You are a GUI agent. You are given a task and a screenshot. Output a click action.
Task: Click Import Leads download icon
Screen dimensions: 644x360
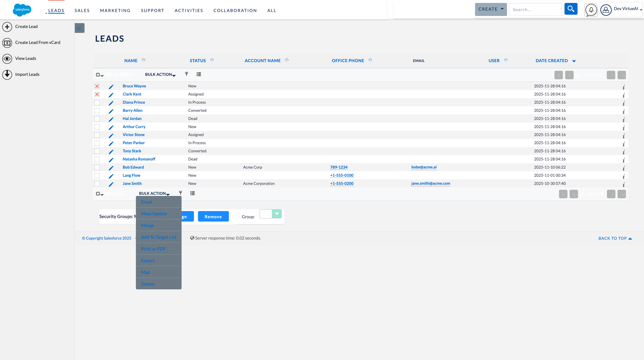(x=7, y=75)
